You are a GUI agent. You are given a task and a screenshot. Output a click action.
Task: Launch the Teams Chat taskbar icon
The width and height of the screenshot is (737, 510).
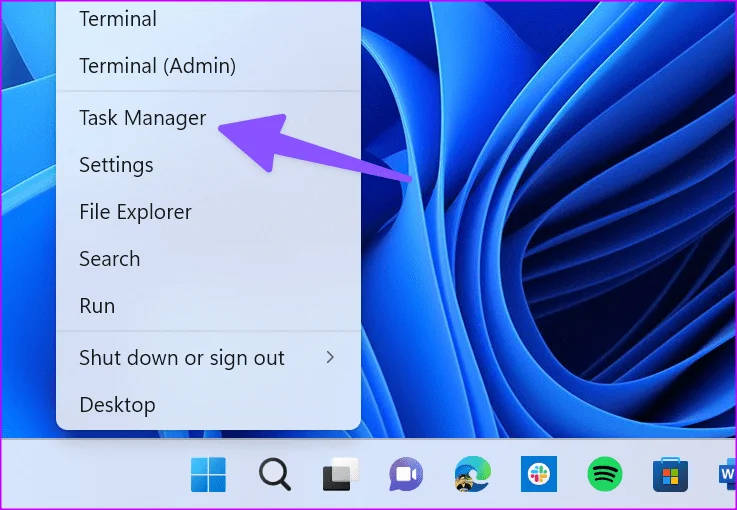(406, 475)
